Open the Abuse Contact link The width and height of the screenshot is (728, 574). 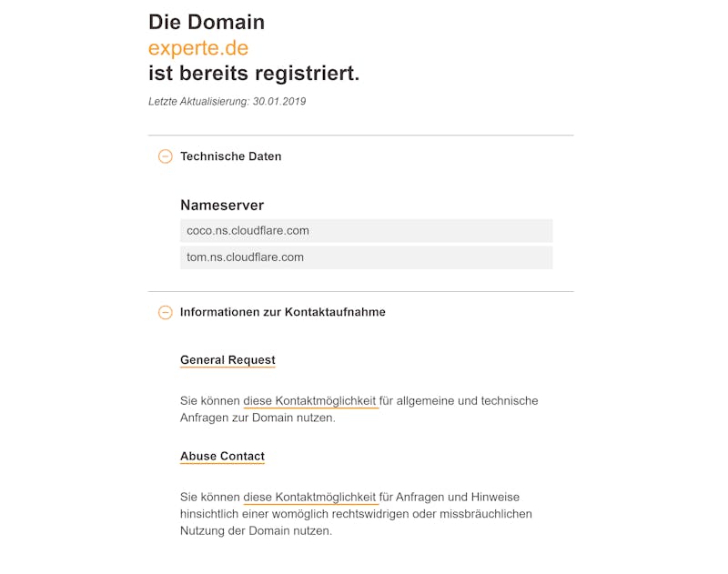[222, 456]
